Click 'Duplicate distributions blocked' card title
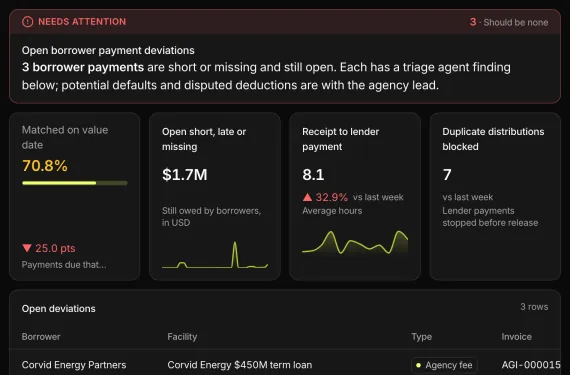This screenshot has height=375, width=570. pyautogui.click(x=493, y=139)
